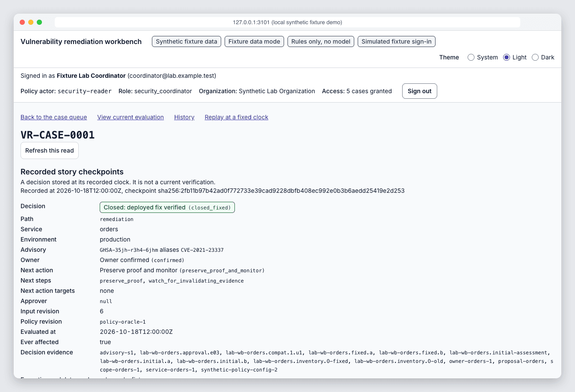The width and height of the screenshot is (575, 392).
Task: Click the checkpoint sha256 hash line
Action: [x=213, y=191]
